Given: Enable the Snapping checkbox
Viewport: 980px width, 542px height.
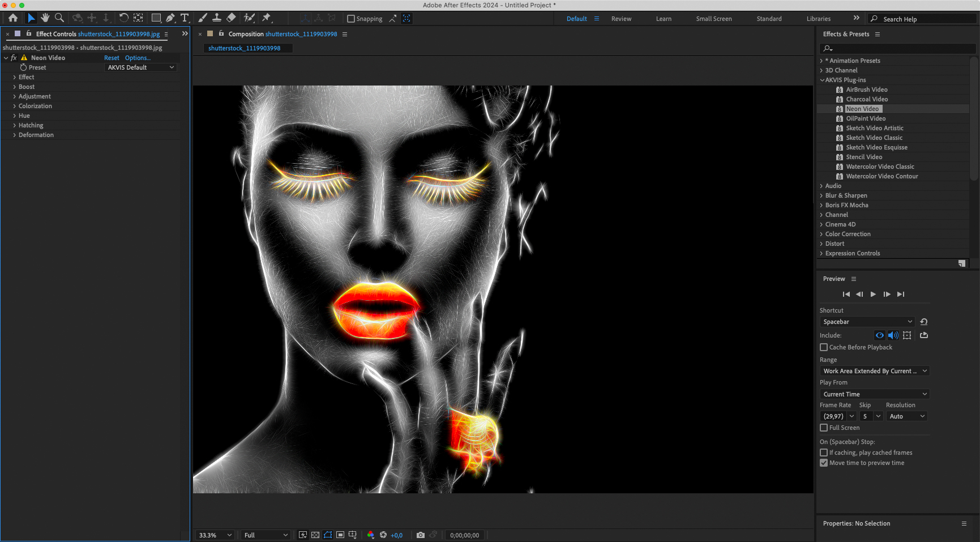Looking at the screenshot, I should (x=351, y=19).
